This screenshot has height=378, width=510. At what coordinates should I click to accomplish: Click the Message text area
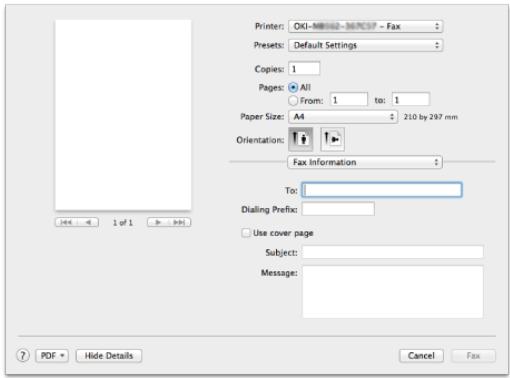393,292
